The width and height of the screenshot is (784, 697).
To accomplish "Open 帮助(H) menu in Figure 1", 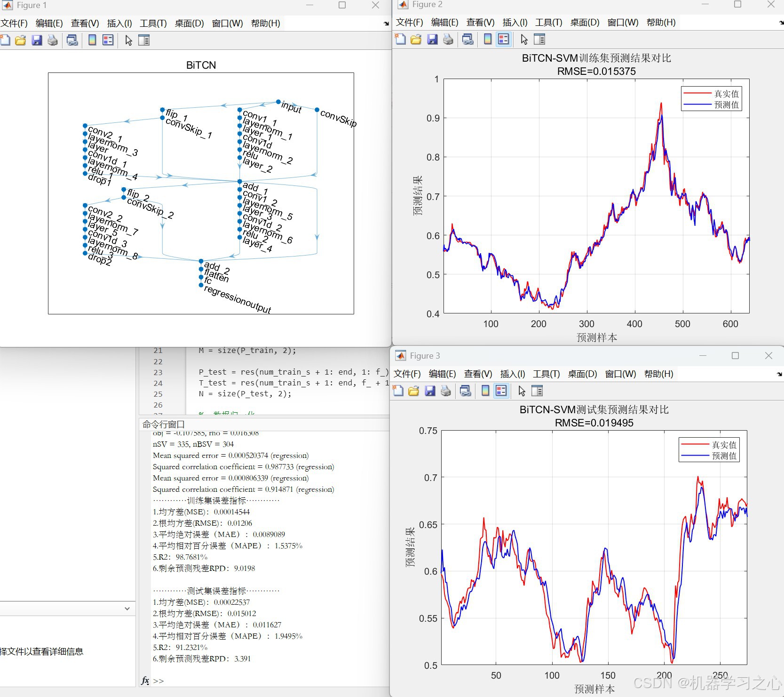I will [265, 24].
